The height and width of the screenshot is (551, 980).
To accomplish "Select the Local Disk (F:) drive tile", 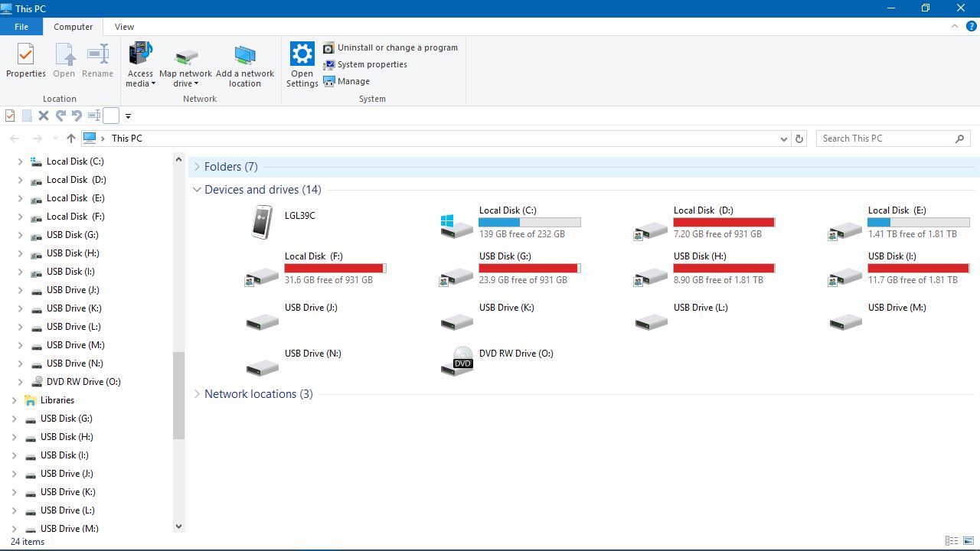I will 316,268.
